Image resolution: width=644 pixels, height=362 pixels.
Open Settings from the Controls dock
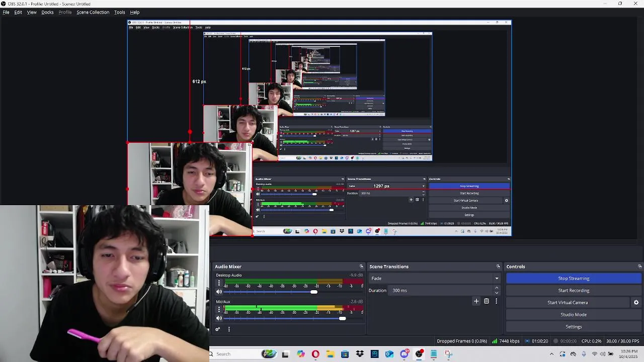coord(574,327)
